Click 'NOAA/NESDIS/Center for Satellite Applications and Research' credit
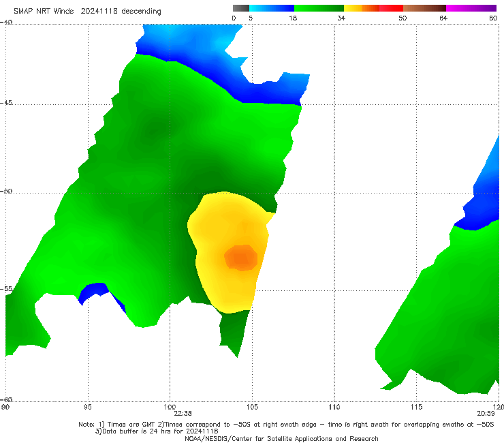 (x=281, y=438)
